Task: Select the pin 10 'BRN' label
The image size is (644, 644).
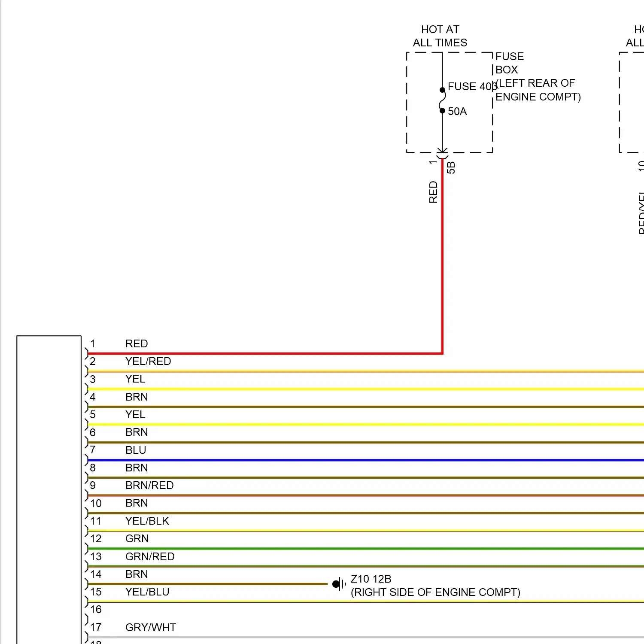Action: tap(137, 503)
